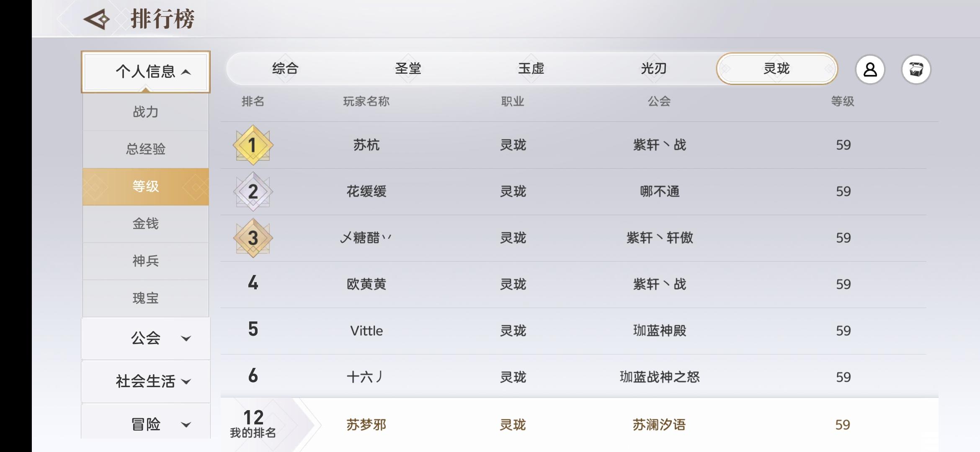Click the bronze rank 3 medal
This screenshot has height=452, width=980.
point(253,238)
